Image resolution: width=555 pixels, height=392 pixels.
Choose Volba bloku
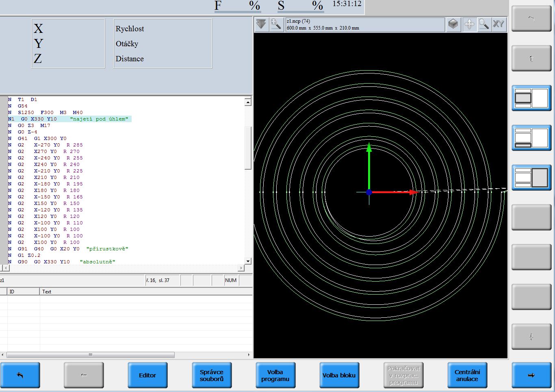tap(339, 375)
